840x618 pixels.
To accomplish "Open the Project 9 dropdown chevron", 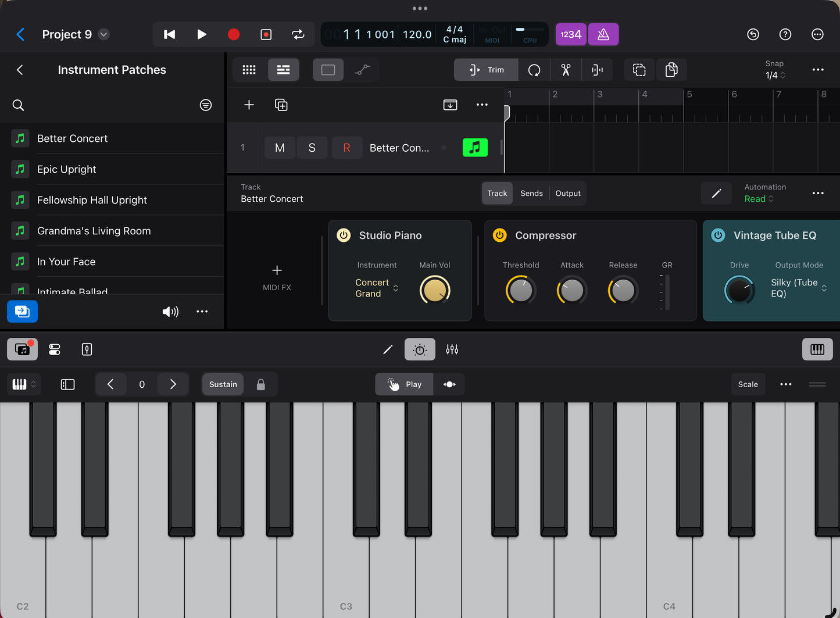I will point(103,34).
